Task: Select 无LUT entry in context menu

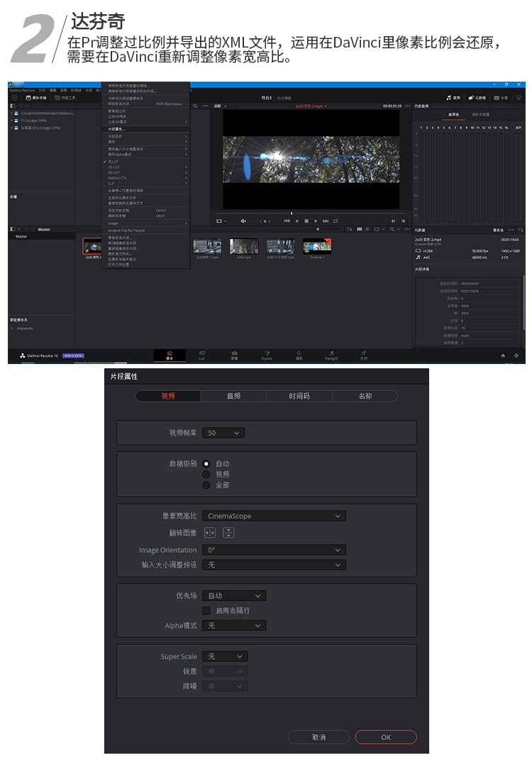Action: tap(145, 162)
